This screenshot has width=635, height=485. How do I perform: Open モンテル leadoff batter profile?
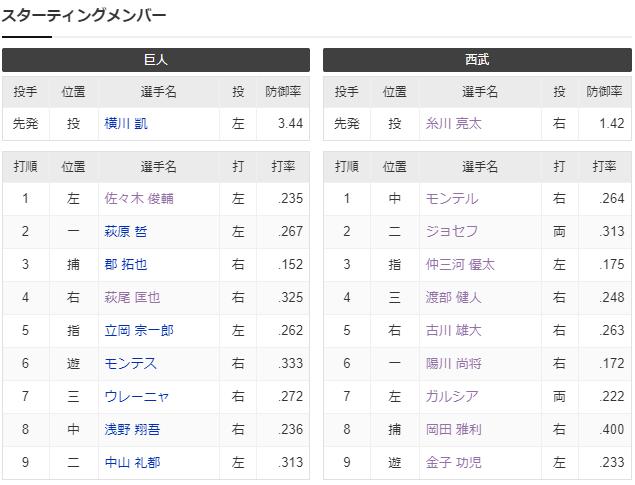pos(452,198)
